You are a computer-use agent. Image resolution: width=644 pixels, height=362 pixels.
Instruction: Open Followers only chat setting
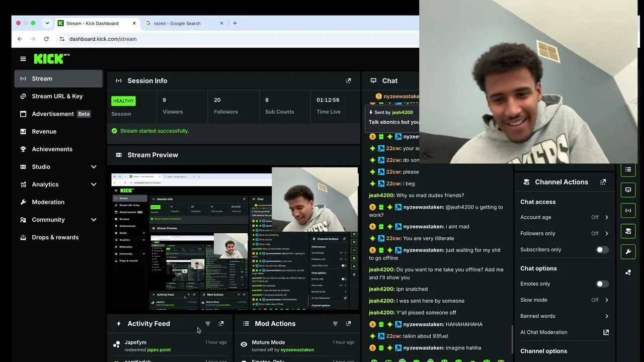[565, 233]
